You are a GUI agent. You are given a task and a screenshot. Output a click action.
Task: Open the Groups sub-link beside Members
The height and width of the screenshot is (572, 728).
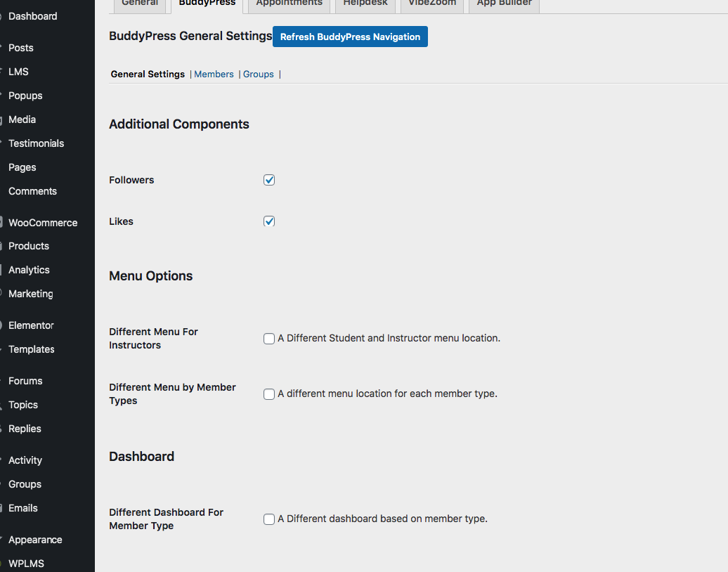tap(258, 74)
